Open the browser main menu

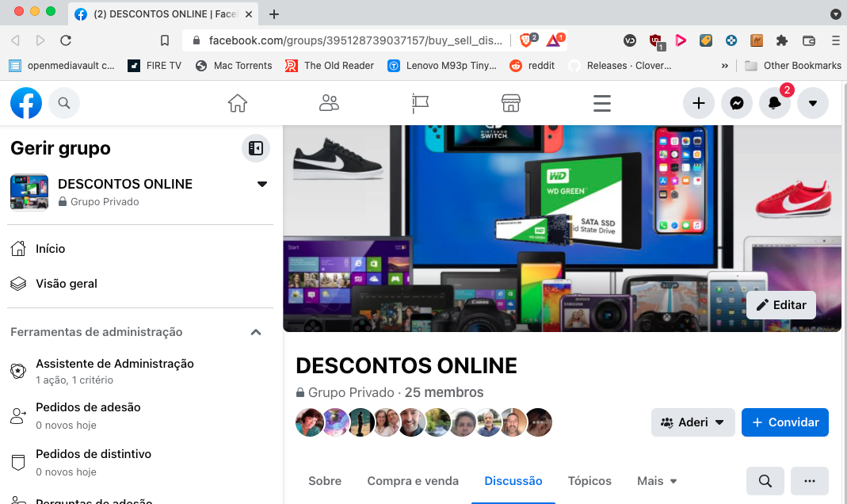tap(835, 40)
